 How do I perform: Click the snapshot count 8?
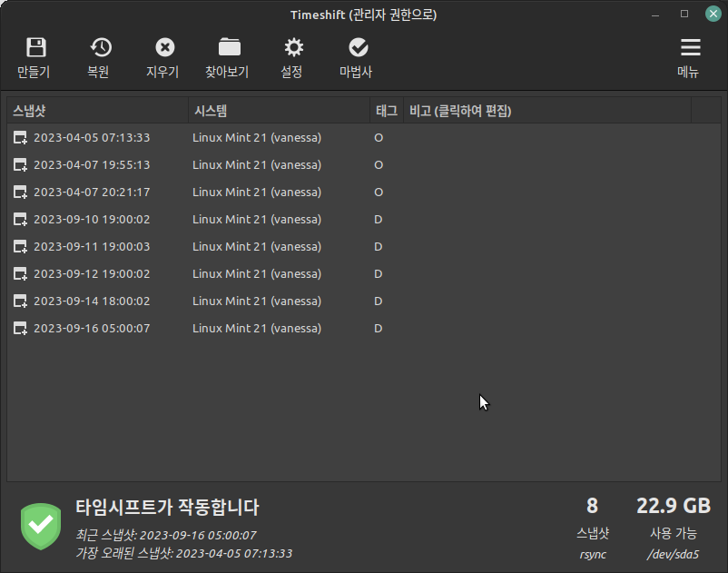click(592, 506)
